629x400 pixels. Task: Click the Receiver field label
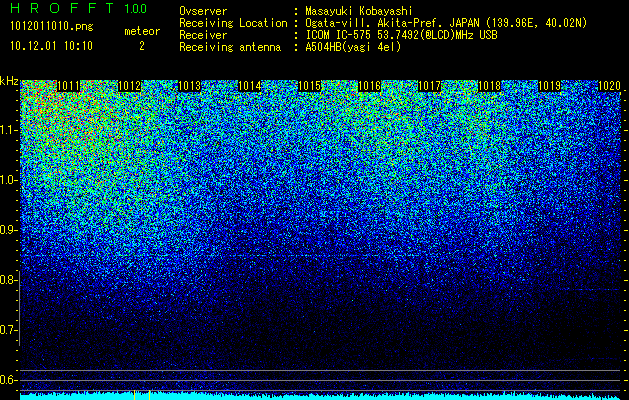(x=203, y=35)
